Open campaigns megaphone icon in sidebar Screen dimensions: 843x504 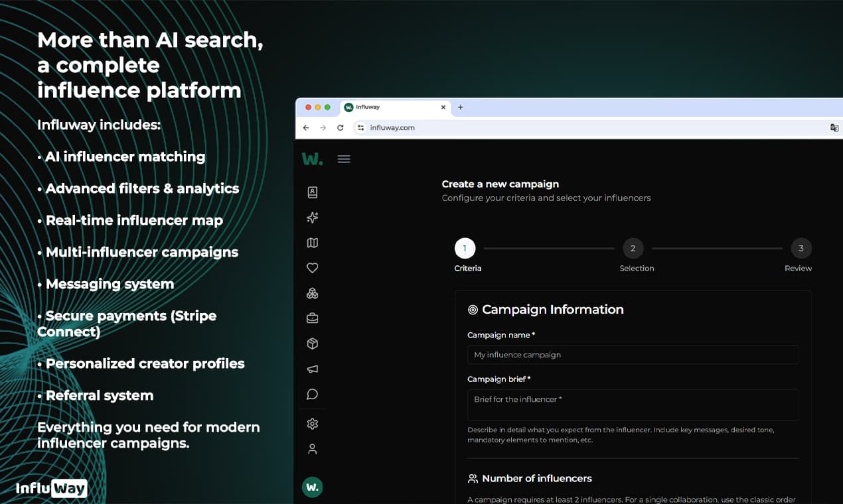313,369
